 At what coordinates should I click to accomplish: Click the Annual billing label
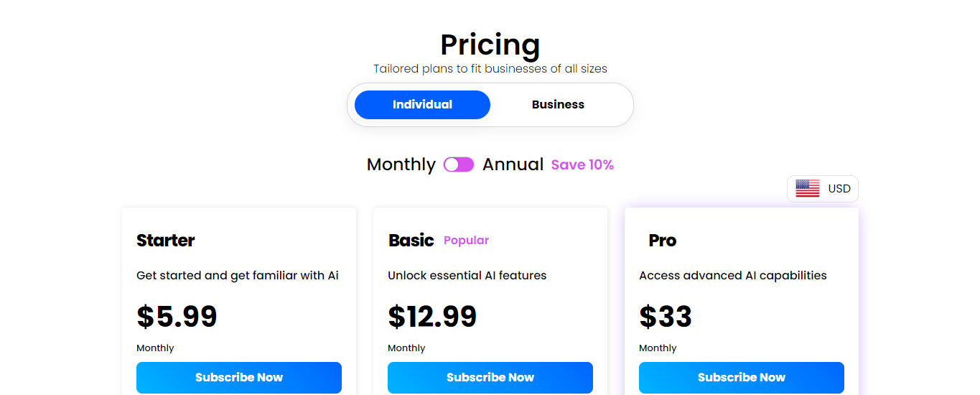[513, 164]
